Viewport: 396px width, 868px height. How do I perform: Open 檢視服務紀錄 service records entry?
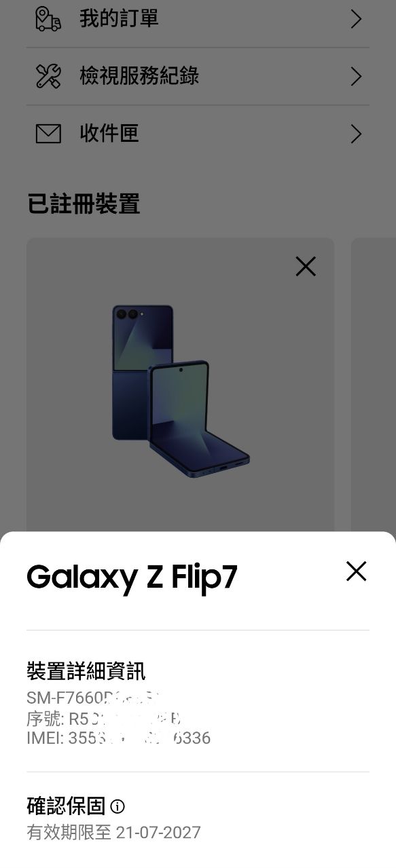(x=198, y=77)
